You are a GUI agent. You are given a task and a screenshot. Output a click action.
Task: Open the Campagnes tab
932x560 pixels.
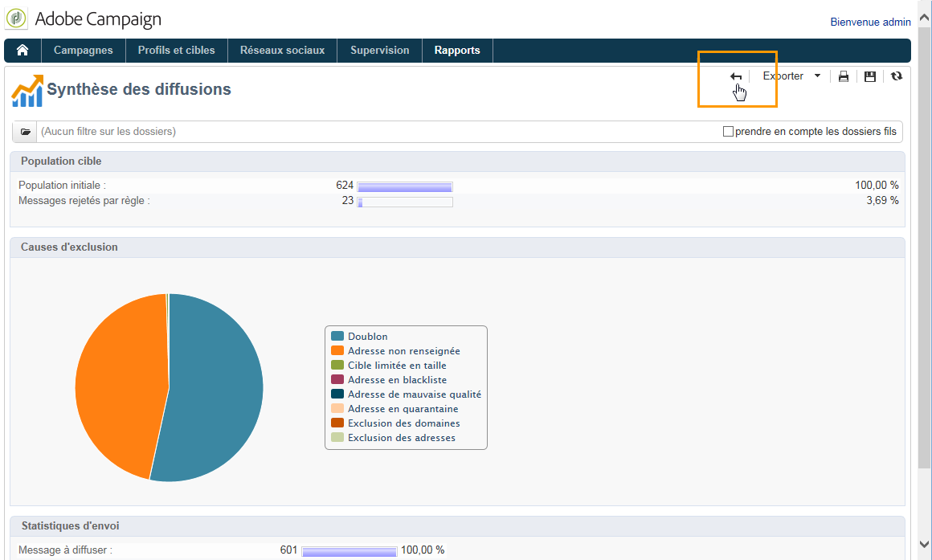tap(84, 51)
